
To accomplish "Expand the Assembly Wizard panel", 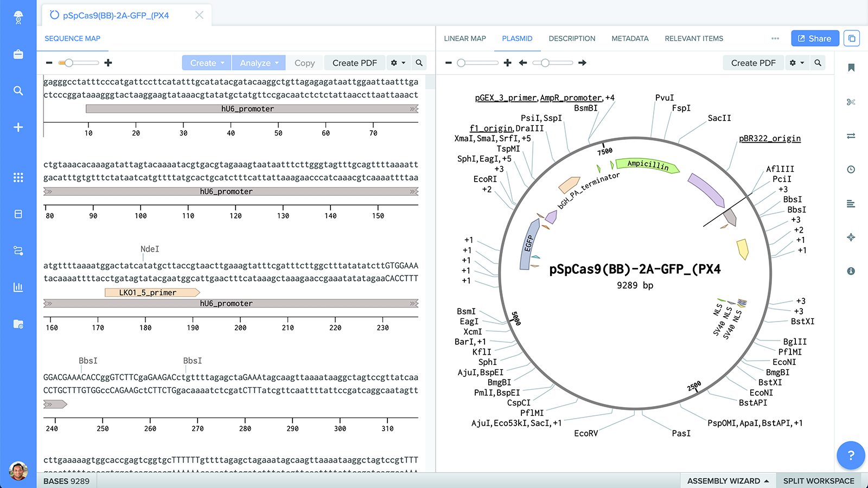I will (x=727, y=481).
